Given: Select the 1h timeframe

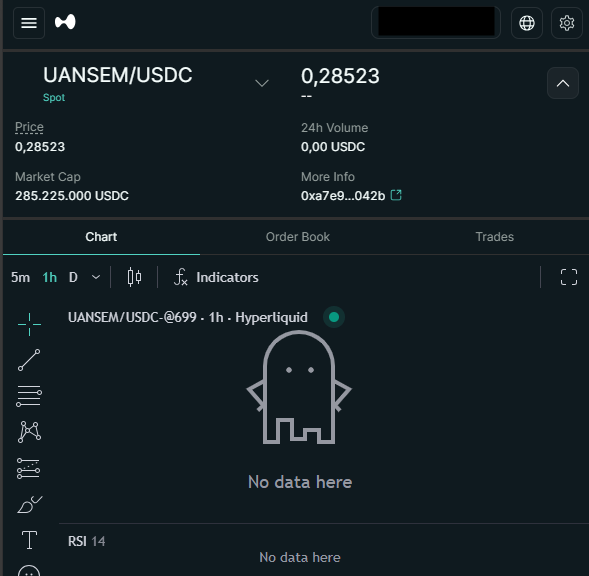Looking at the screenshot, I should coord(50,277).
